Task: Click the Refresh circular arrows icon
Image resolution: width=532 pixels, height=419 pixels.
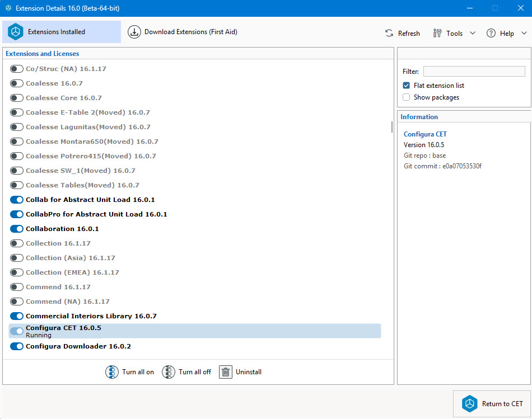Action: click(389, 33)
